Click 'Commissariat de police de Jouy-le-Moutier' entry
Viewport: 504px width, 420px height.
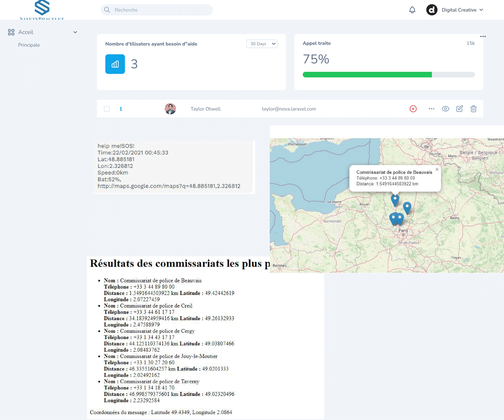click(x=168, y=356)
